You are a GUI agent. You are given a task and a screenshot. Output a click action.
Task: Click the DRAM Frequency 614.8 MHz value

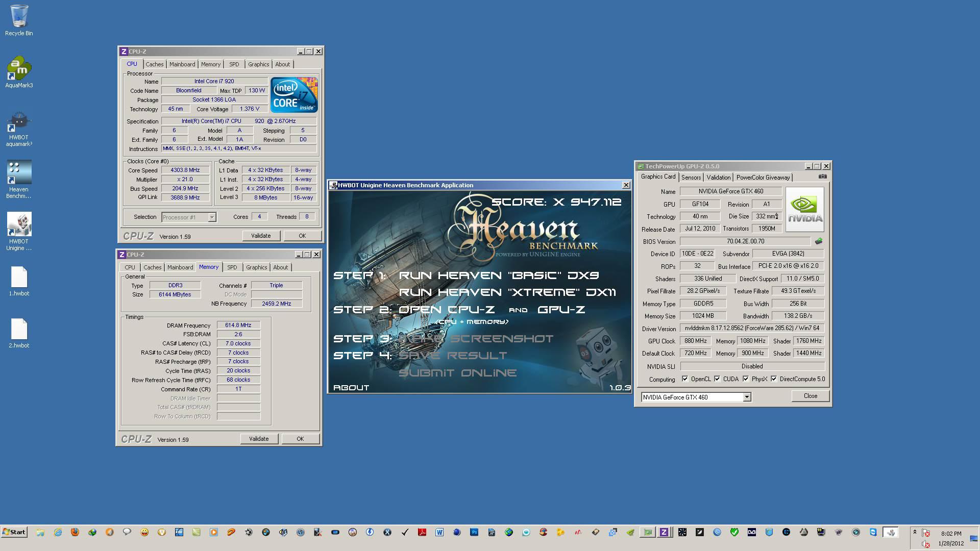[x=238, y=325]
